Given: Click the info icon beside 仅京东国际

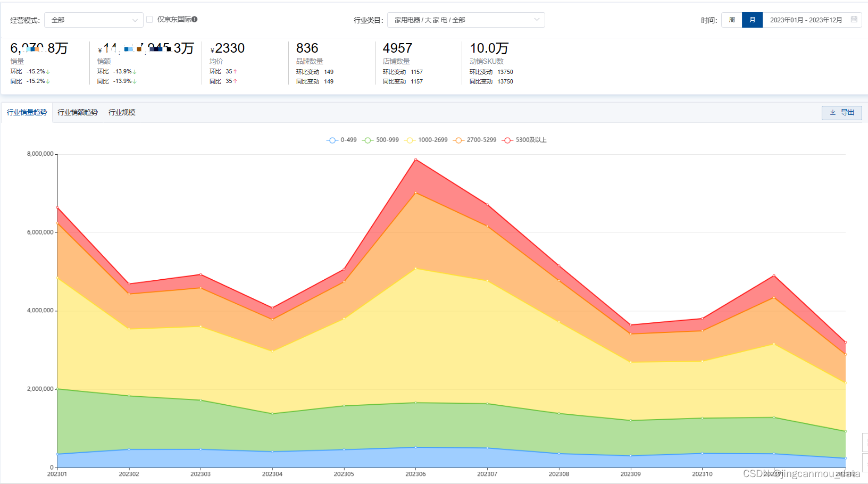Looking at the screenshot, I should (x=195, y=19).
